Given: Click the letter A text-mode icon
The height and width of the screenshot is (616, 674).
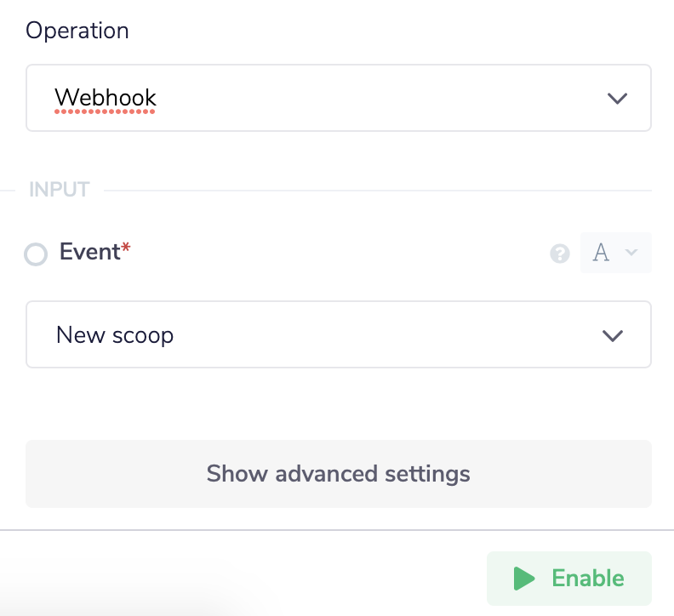Looking at the screenshot, I should 601,253.
